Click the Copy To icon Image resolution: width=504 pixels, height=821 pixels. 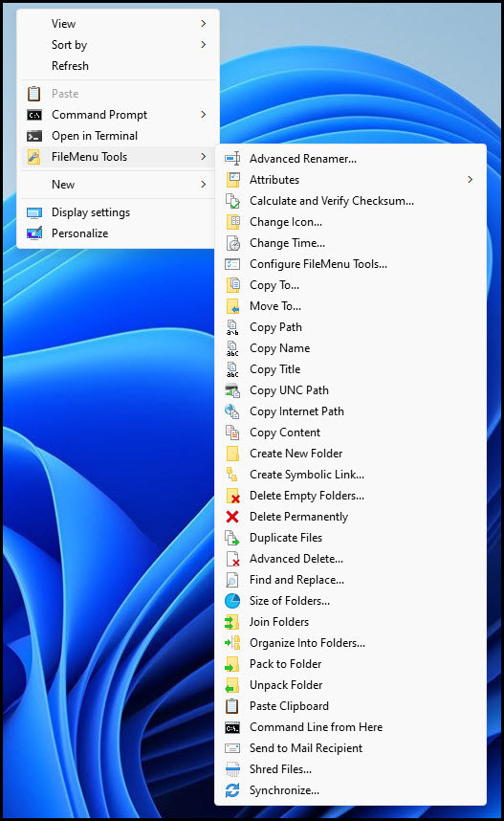pyautogui.click(x=232, y=285)
